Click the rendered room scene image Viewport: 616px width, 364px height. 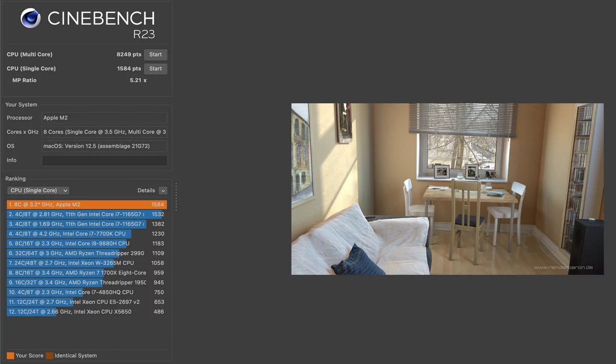(448, 189)
